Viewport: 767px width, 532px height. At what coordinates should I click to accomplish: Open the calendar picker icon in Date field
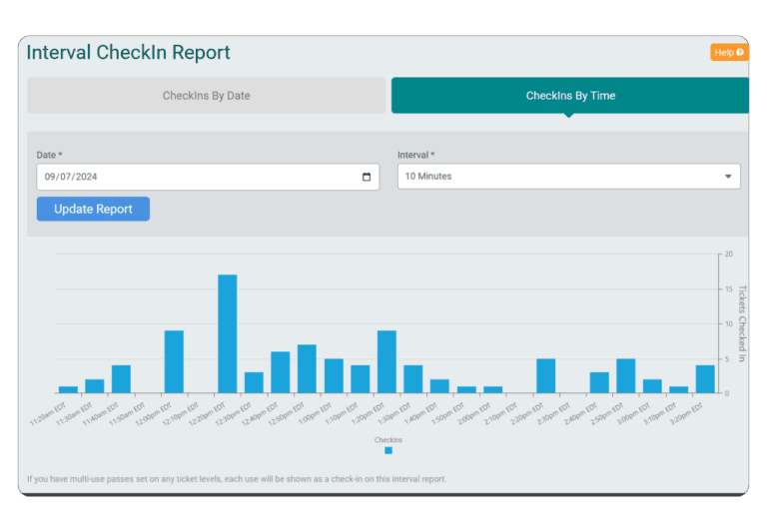(367, 177)
